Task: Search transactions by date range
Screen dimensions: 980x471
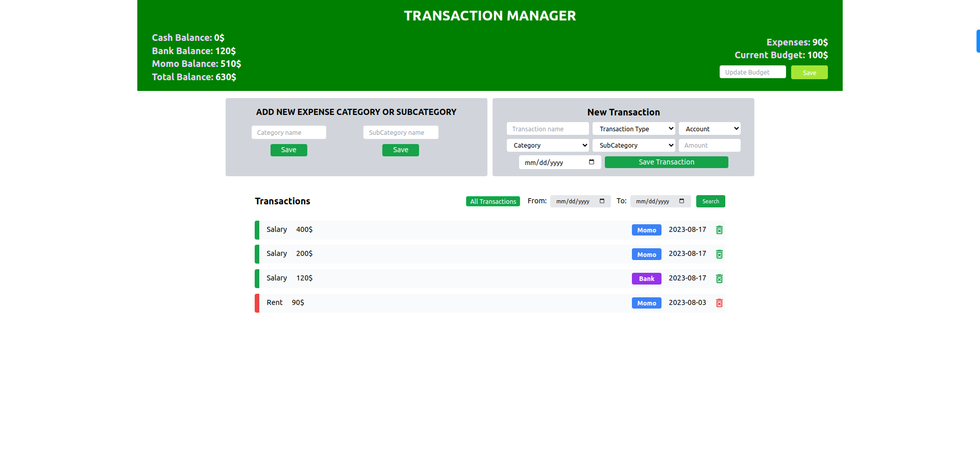Action: coord(710,201)
